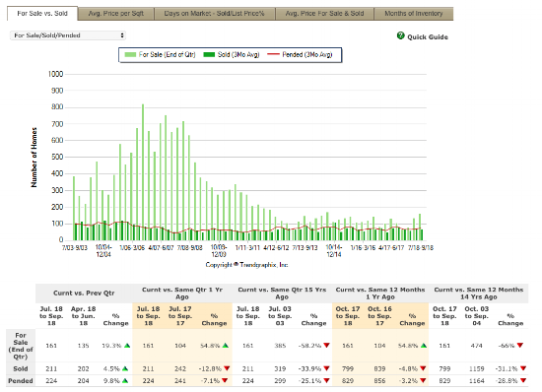Open Days on Market - Sold/List Price% tab
542x392 pixels.
(214, 14)
